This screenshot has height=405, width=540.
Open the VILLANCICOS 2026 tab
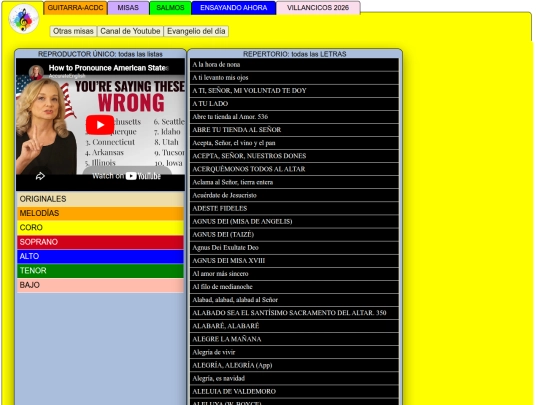(318, 8)
